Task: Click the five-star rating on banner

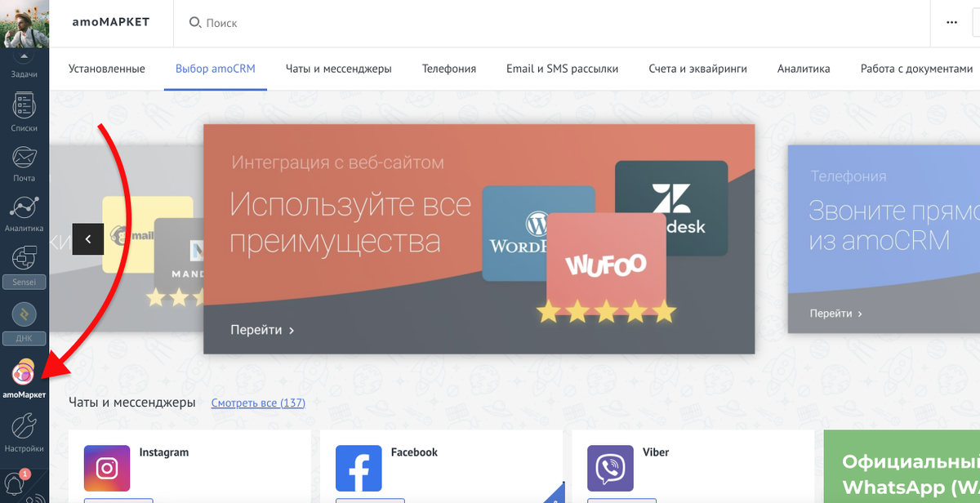Action: click(x=606, y=311)
